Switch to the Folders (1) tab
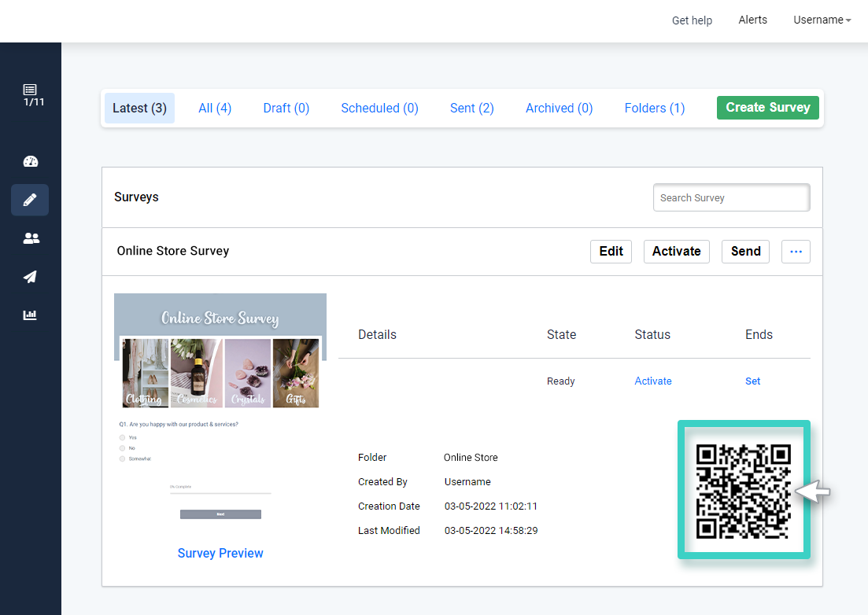 pos(654,108)
